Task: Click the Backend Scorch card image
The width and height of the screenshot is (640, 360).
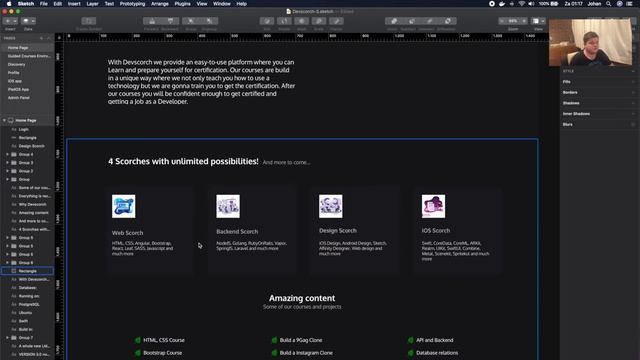Action: click(228, 206)
